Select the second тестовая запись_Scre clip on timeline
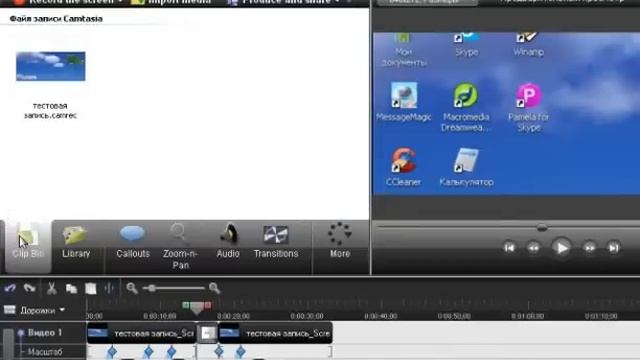This screenshot has height=360, width=640. pos(276,333)
